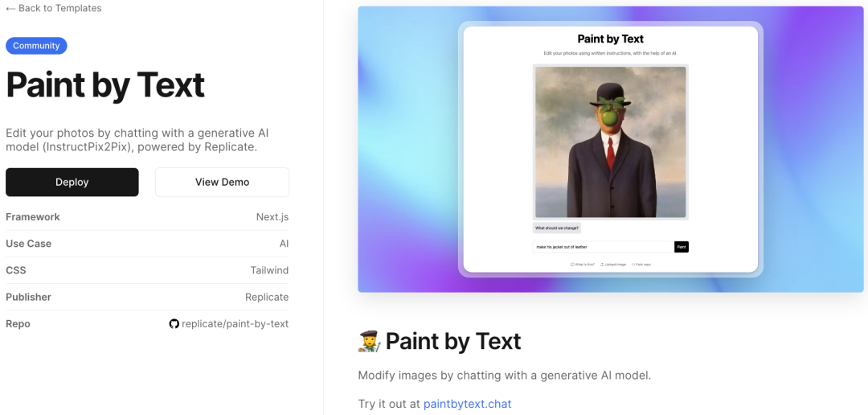Click the 'Fork repo' link in preview

pyautogui.click(x=641, y=265)
